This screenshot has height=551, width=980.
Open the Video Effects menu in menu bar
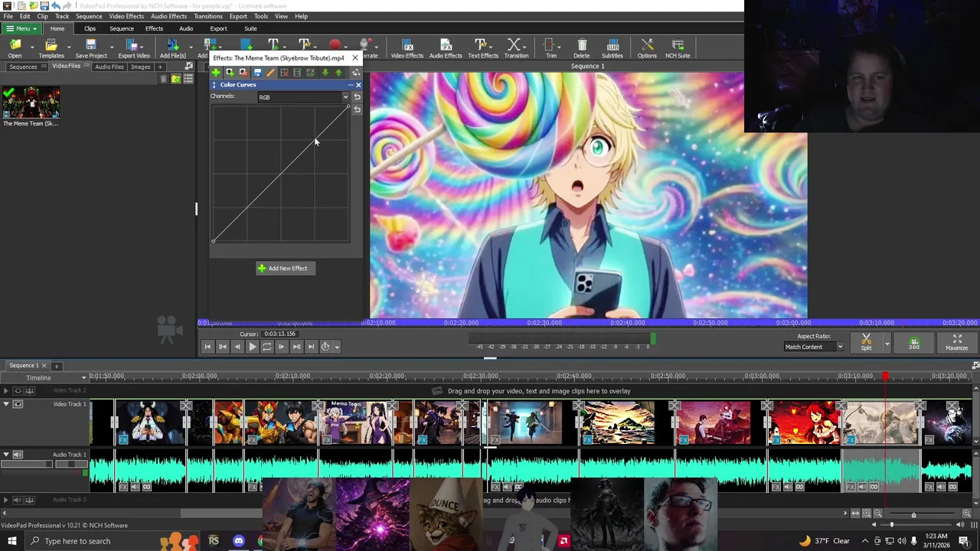(126, 16)
